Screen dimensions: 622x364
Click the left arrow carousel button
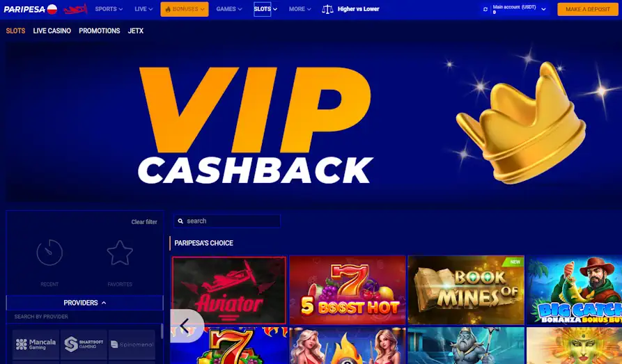coord(187,326)
